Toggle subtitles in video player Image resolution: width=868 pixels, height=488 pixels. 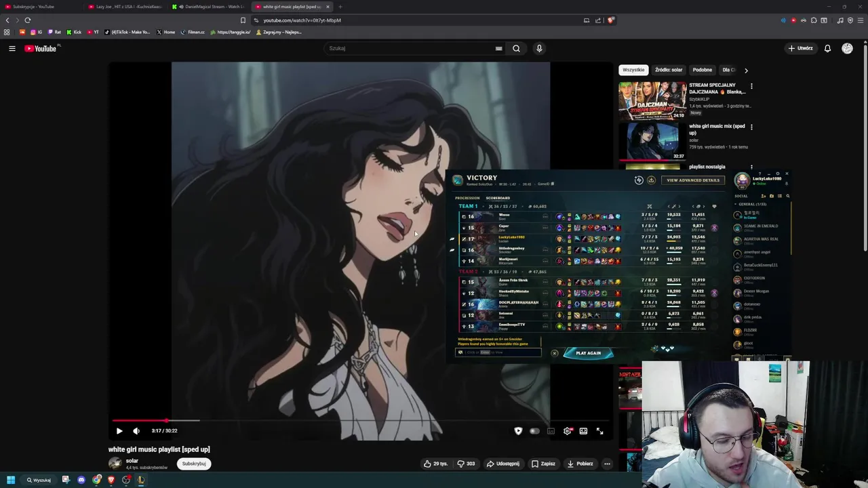click(x=551, y=430)
